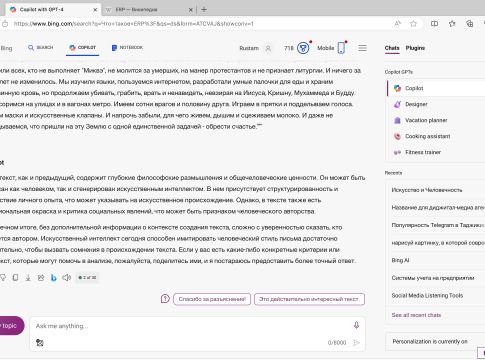Open the Rewards medal icon with 718 points
Screen dimensions: 485x360
pos(303,48)
